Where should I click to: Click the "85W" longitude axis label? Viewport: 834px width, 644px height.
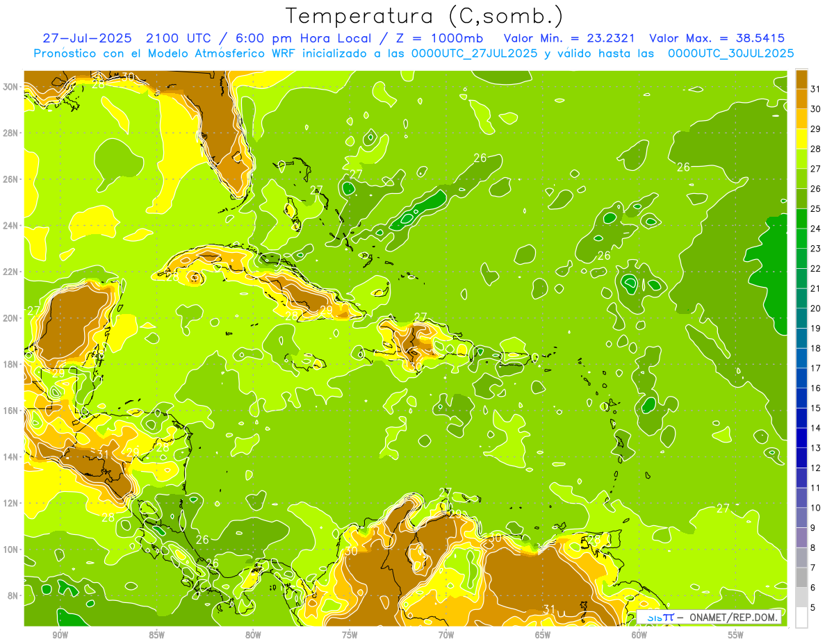(157, 634)
